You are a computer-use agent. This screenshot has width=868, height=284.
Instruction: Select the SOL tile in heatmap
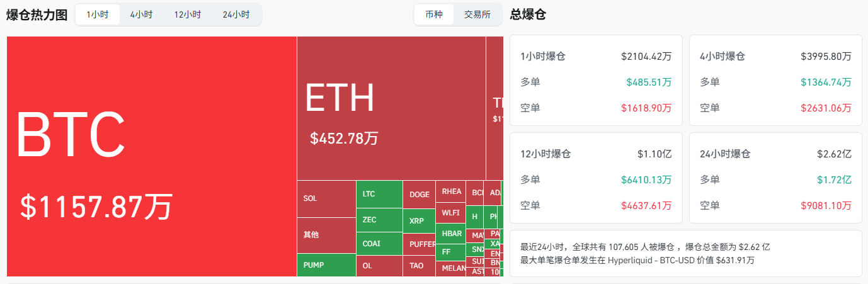(x=326, y=198)
